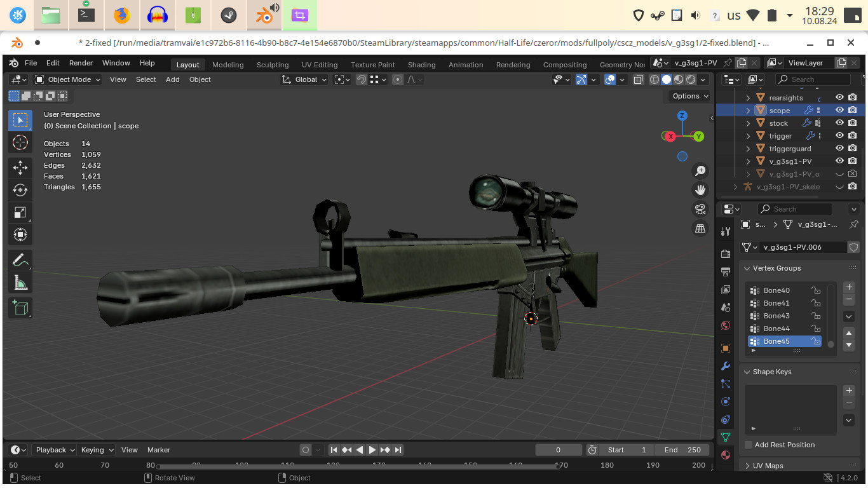Click the viewport zoom magnifier icon
This screenshot has height=488, width=868.
coord(700,171)
